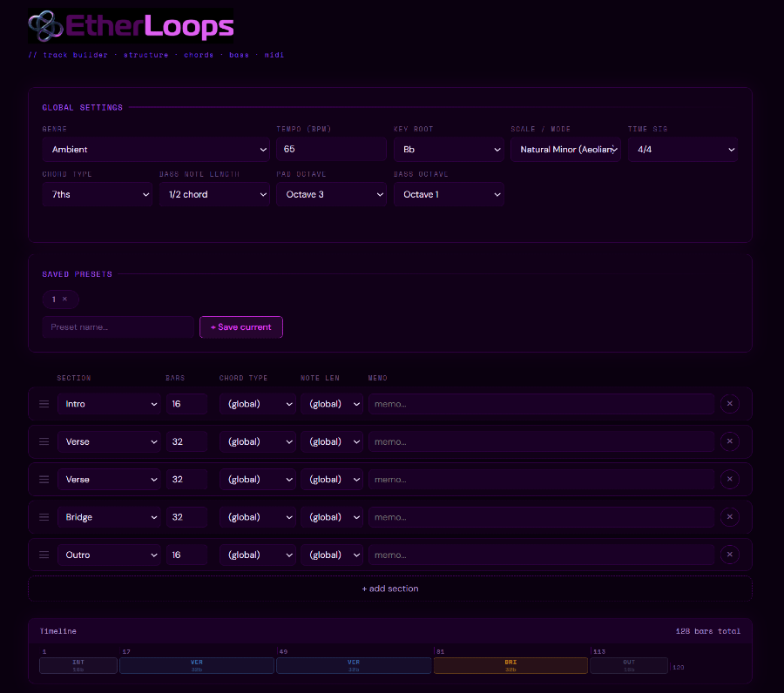Click the memo field in the Intro row
Viewport: 784px width, 693px height.
click(x=541, y=404)
